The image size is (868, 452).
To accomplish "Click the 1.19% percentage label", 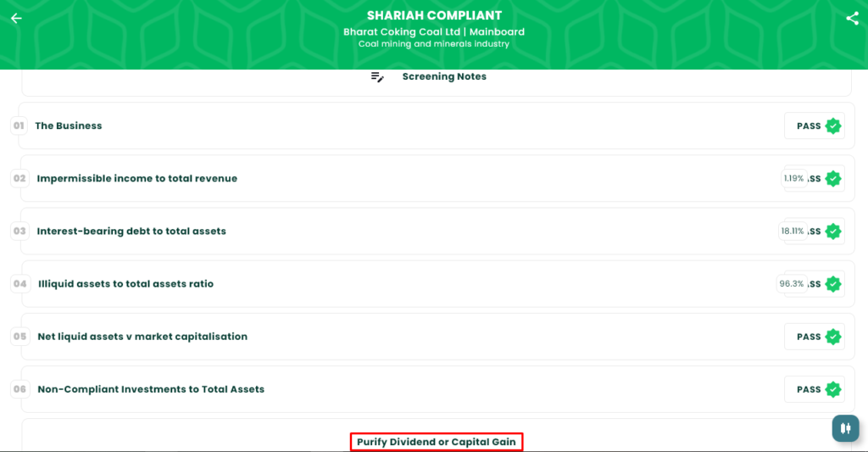I will (793, 179).
